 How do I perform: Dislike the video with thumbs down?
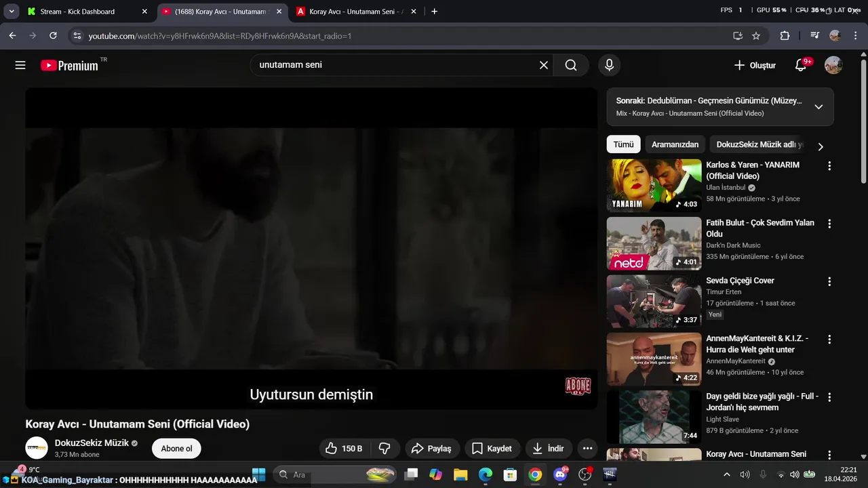pos(384,449)
